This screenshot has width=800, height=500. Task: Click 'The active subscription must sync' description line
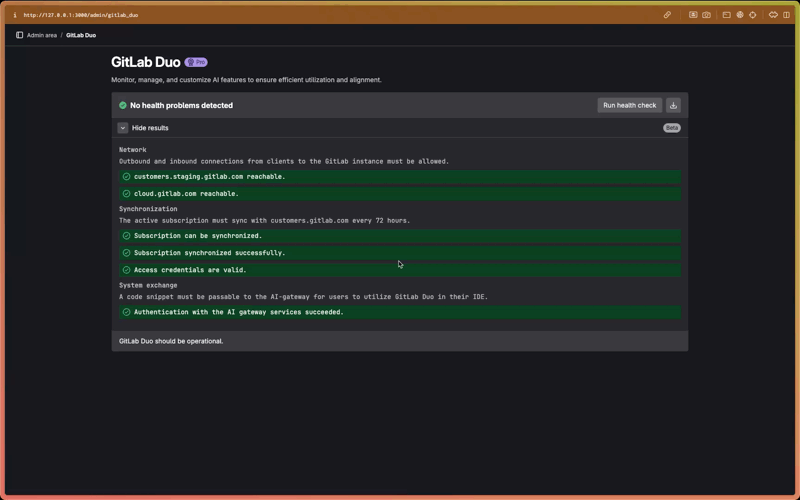(264, 220)
